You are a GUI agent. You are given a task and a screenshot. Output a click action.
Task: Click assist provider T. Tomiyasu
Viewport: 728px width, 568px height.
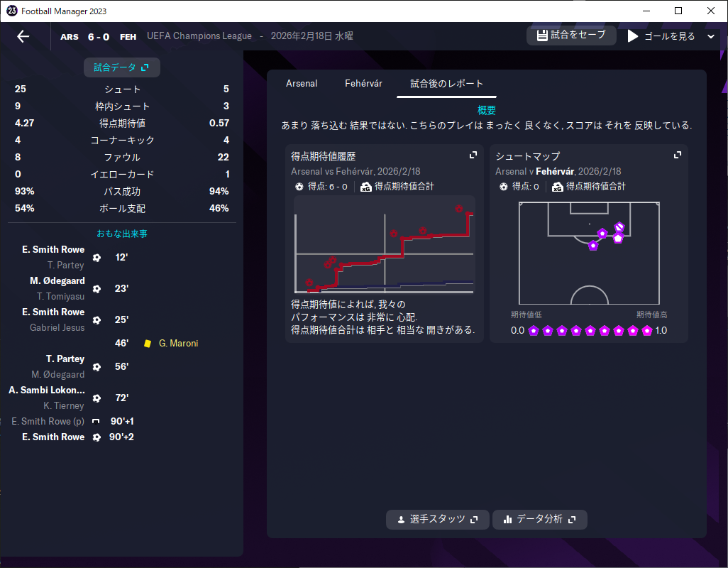[x=60, y=296]
